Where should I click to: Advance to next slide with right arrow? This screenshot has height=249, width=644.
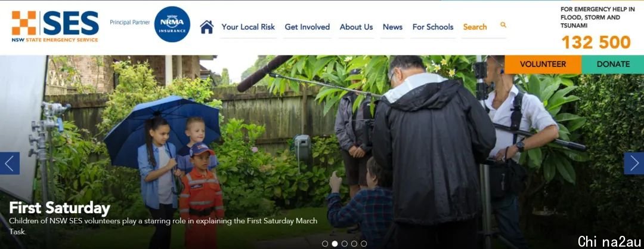[634, 164]
